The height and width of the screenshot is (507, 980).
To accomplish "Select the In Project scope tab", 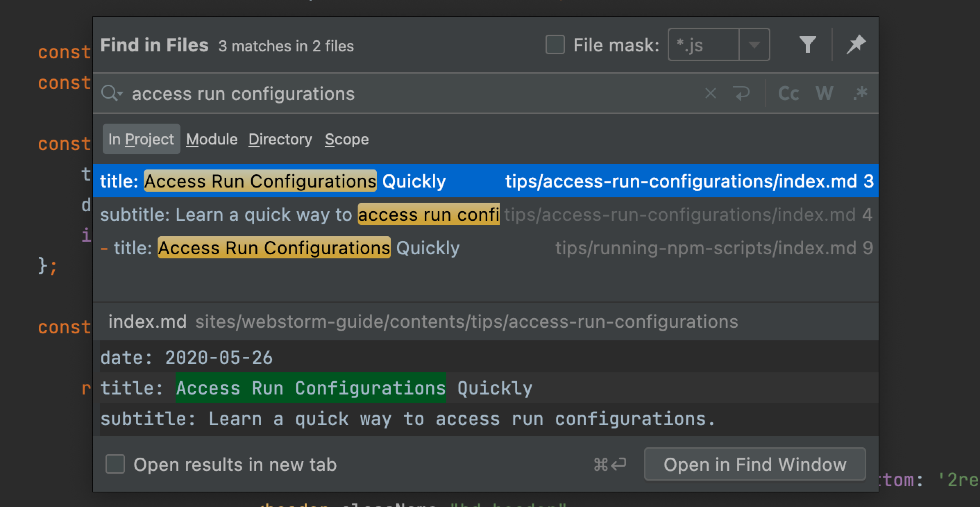I will coord(141,139).
